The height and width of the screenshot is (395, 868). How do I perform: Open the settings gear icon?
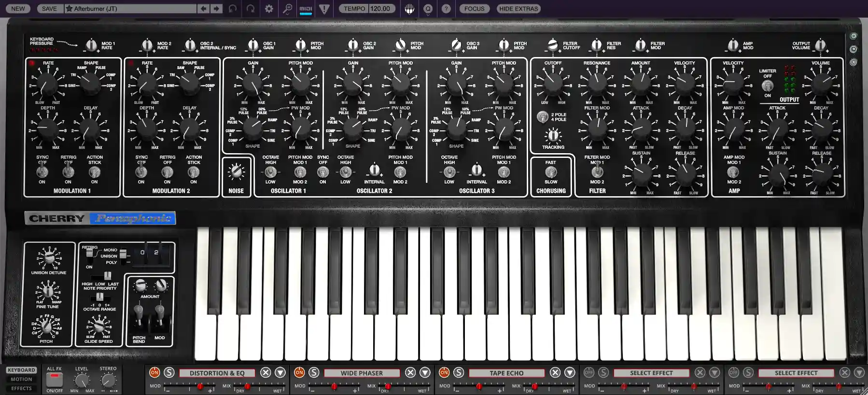click(269, 9)
